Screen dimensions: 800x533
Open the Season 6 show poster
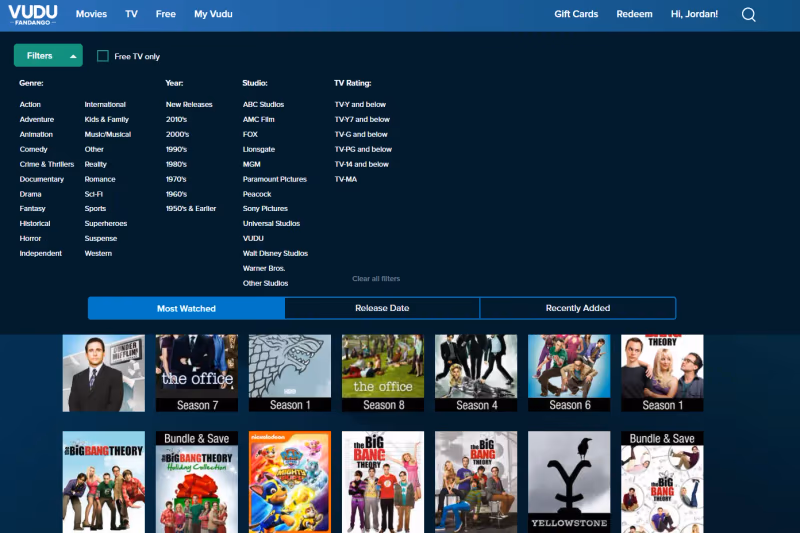569,373
